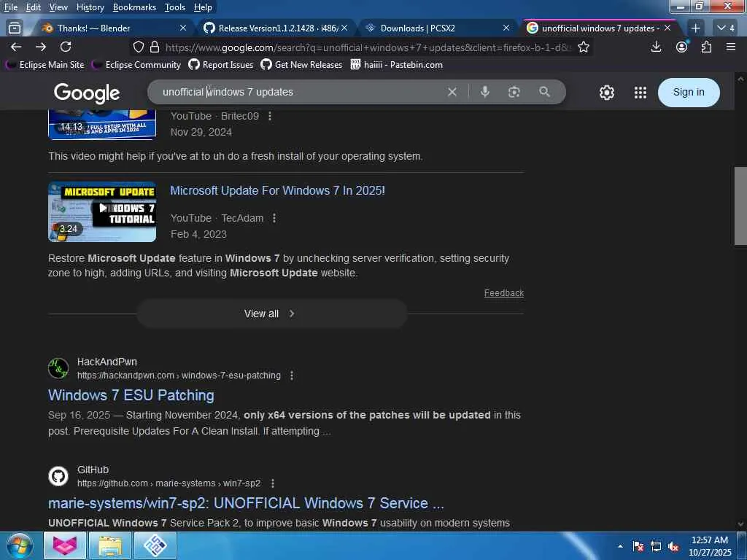The image size is (747, 560).
Task: Start voice search with microphone
Action: (485, 92)
